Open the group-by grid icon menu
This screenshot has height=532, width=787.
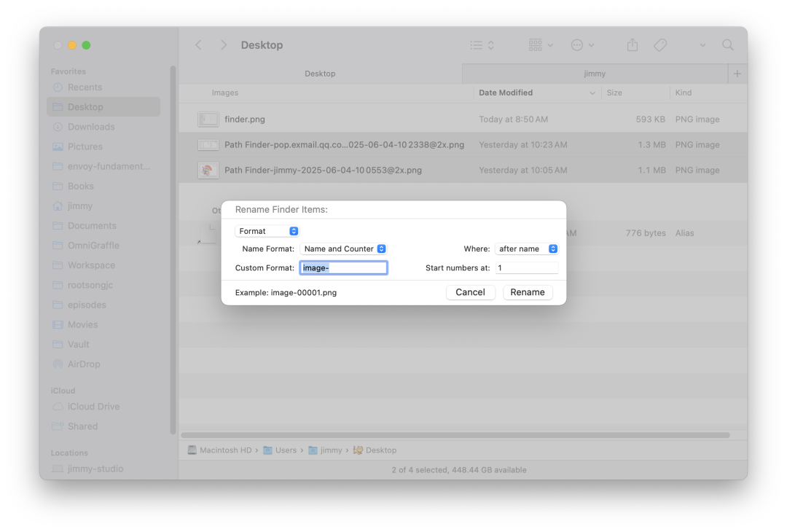(x=541, y=45)
